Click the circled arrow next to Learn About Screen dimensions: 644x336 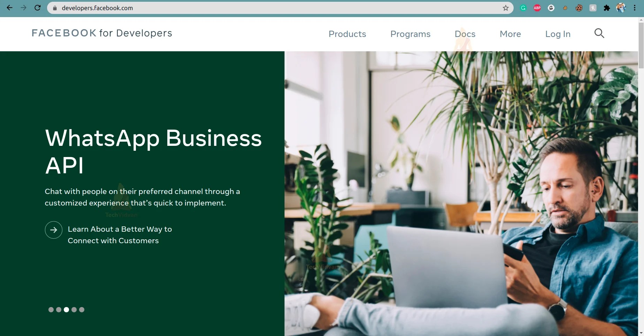54,230
